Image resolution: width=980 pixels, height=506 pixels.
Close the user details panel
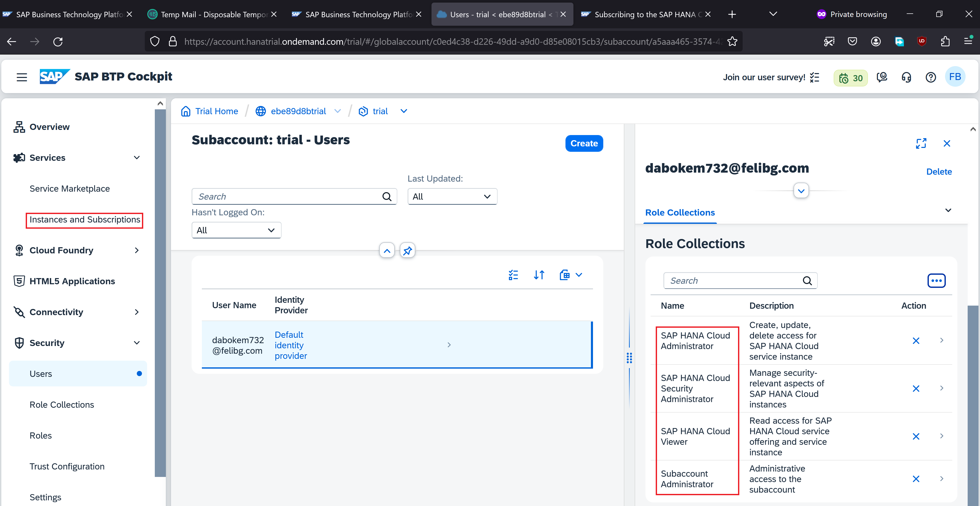pos(947,144)
